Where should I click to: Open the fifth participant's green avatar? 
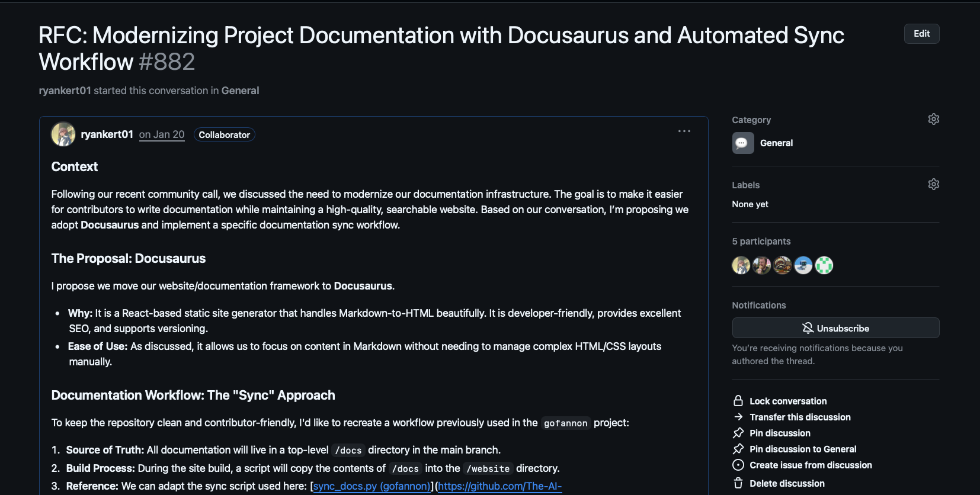(824, 265)
